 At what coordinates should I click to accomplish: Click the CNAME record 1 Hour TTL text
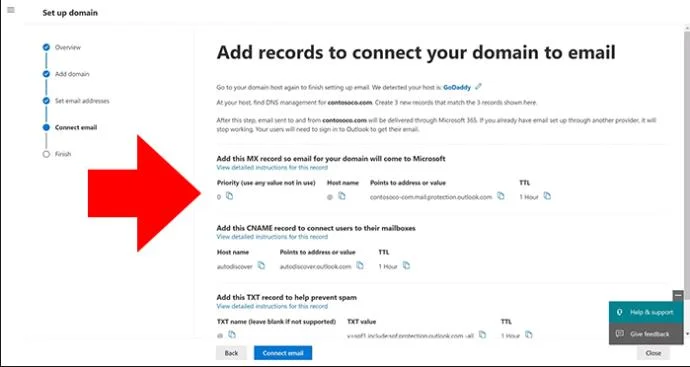[x=388, y=267]
